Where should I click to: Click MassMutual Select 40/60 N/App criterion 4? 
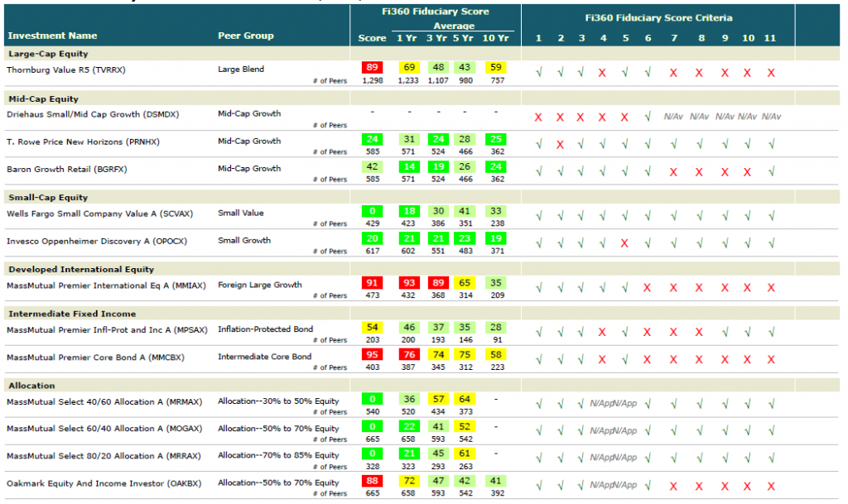602,404
